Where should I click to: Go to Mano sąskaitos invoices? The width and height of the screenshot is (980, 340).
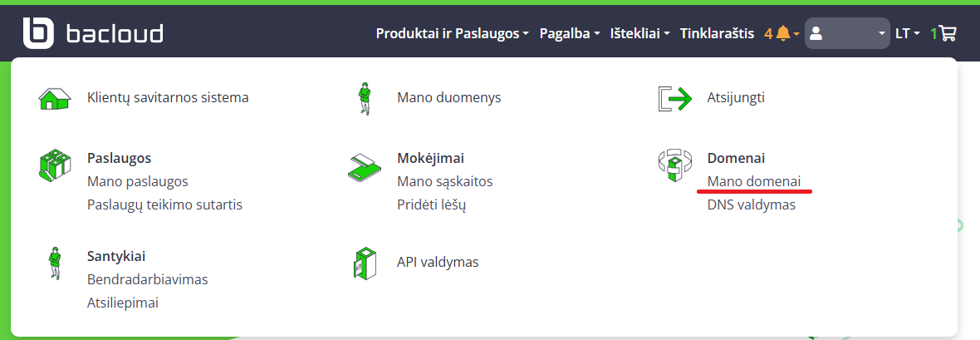(444, 181)
